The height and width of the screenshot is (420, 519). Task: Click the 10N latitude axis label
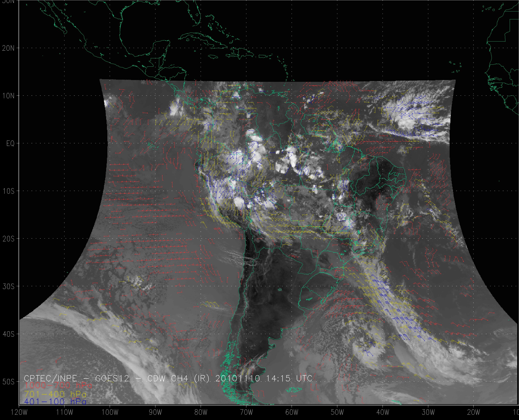tap(9, 96)
